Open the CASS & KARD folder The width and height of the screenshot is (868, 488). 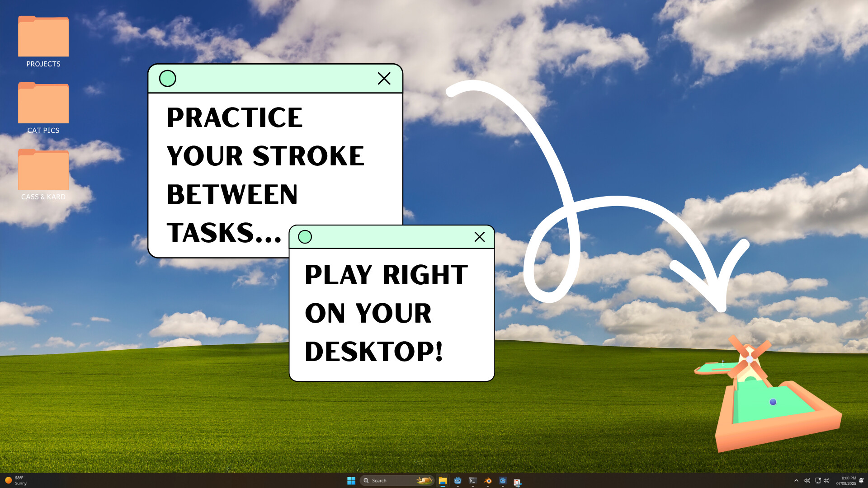43,170
